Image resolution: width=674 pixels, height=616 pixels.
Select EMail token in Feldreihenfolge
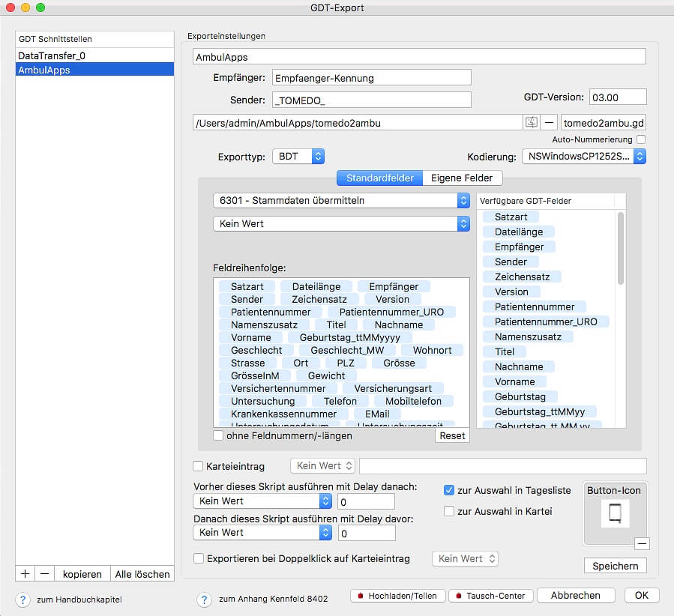point(377,414)
